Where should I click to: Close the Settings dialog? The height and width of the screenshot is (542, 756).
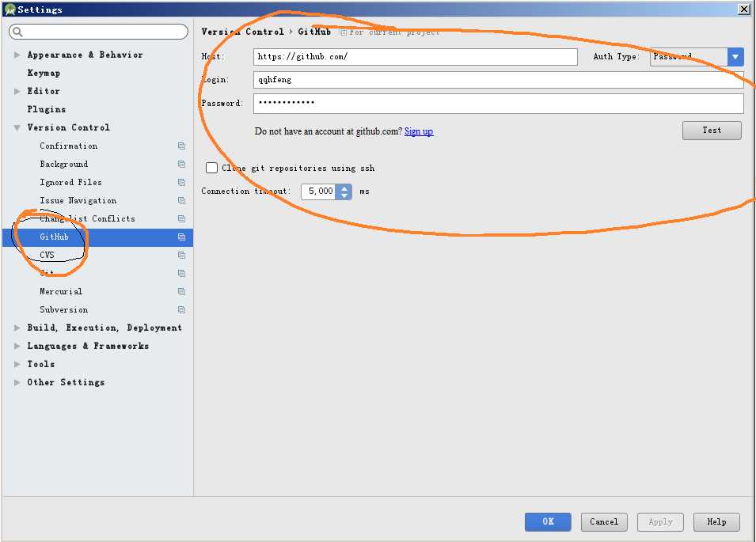[x=744, y=9]
